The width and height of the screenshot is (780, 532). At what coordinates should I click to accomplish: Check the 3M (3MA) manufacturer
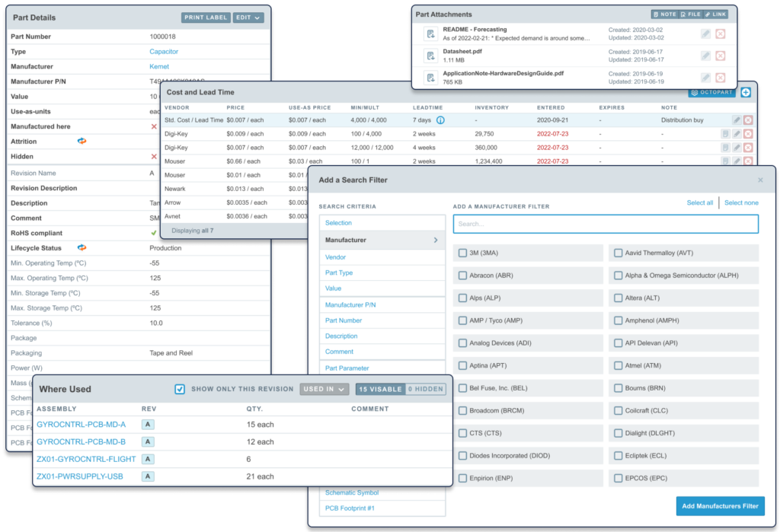[462, 253]
